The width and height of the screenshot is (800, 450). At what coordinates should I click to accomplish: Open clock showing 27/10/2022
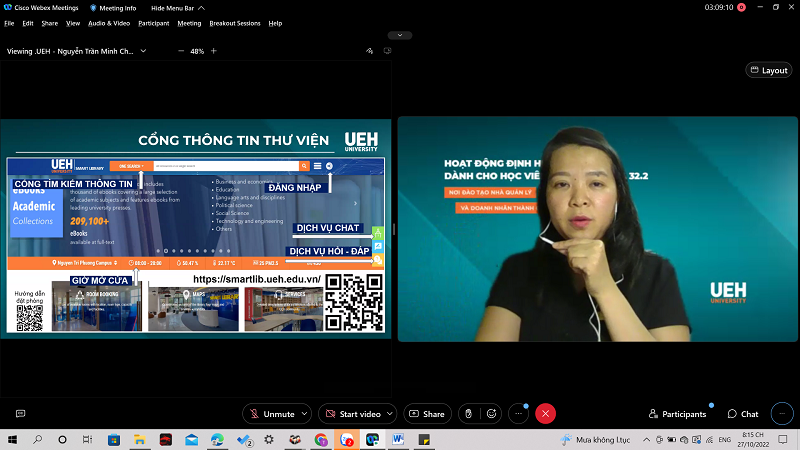coord(753,440)
